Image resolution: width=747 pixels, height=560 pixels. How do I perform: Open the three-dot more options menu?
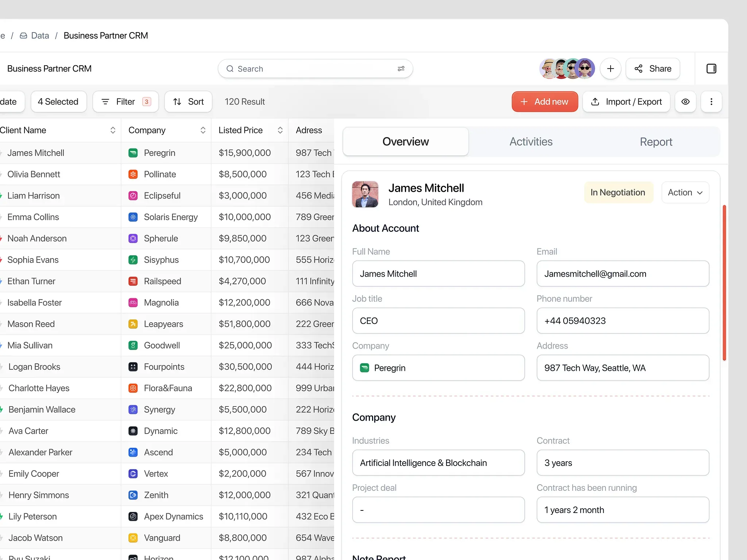click(711, 102)
